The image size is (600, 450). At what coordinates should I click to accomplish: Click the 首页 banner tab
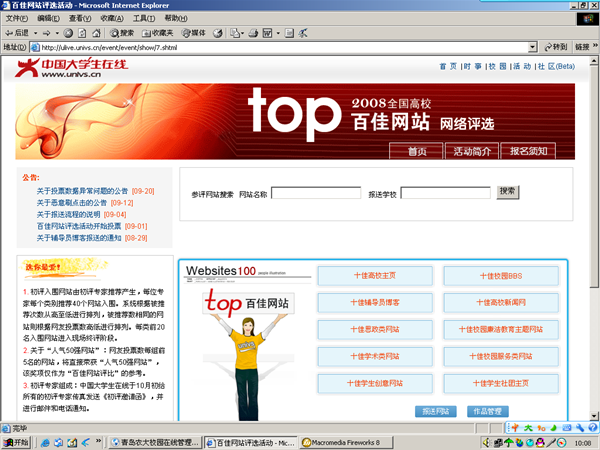(x=416, y=151)
